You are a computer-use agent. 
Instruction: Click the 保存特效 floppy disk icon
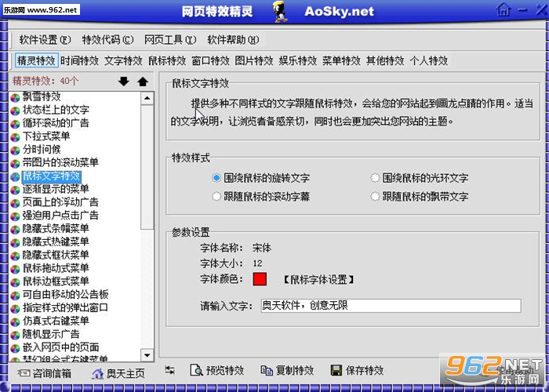tap(336, 370)
